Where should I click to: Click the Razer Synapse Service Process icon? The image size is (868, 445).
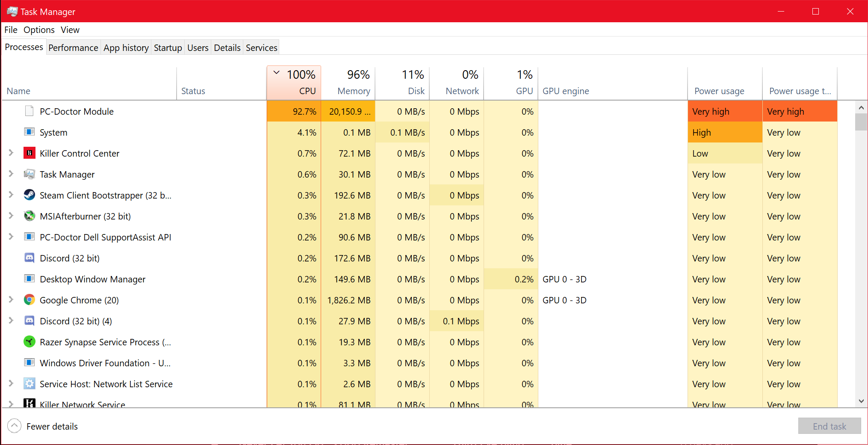(29, 342)
